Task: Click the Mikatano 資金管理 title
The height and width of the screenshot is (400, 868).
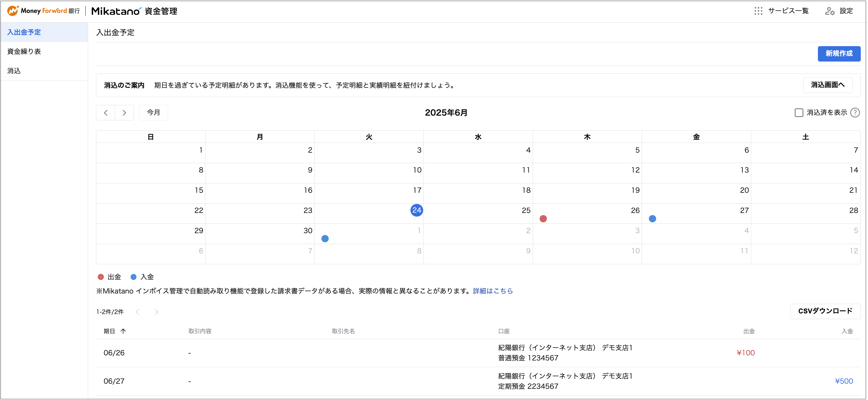Action: pos(134,11)
